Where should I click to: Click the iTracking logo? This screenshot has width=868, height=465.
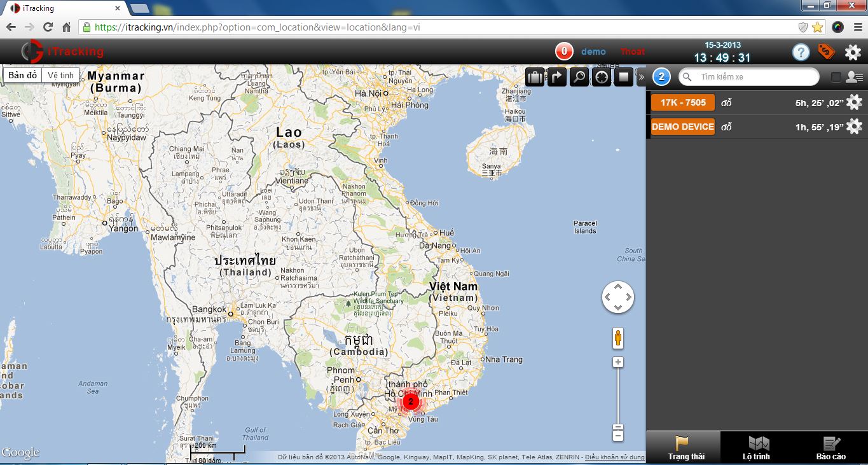tap(62, 52)
